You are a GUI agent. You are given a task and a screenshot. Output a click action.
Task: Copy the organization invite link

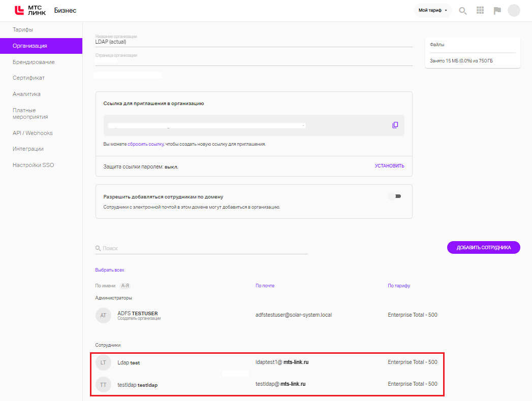point(395,125)
